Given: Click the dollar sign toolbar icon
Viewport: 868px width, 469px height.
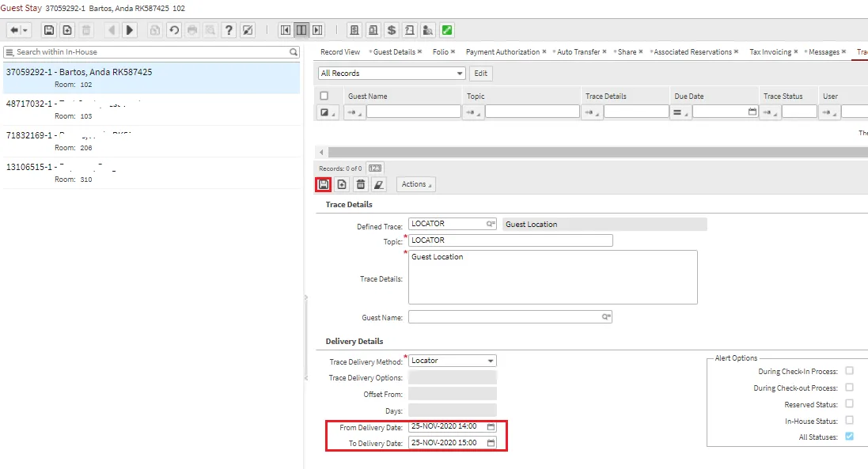Looking at the screenshot, I should [392, 30].
